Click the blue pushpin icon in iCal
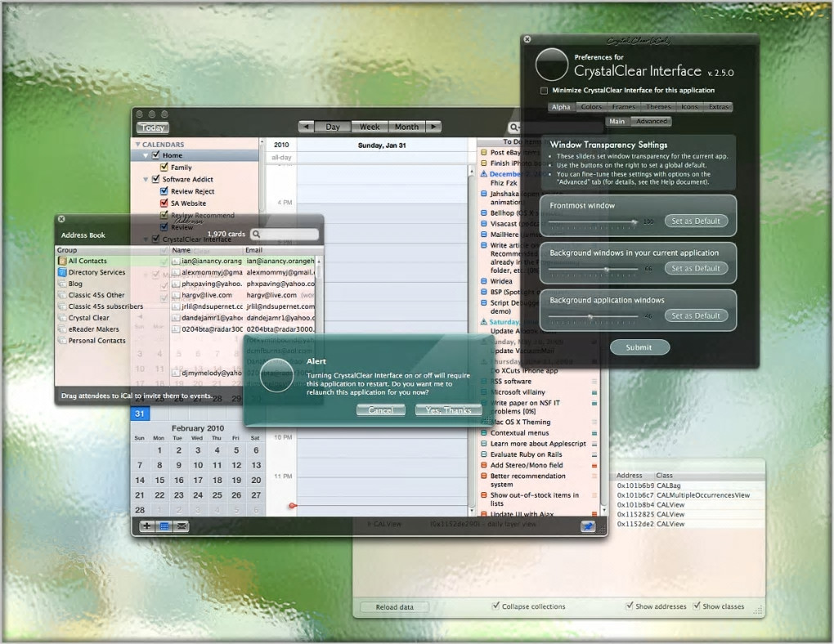Viewport: 834px width, 644px height. [588, 526]
